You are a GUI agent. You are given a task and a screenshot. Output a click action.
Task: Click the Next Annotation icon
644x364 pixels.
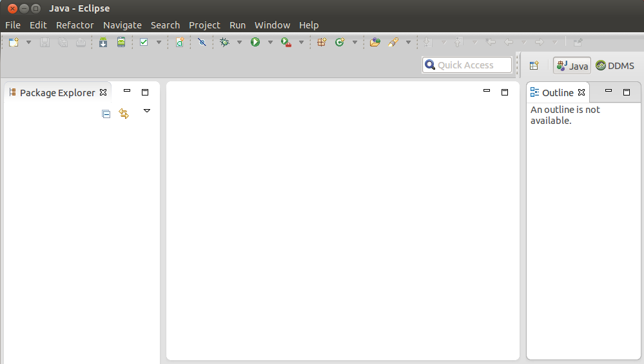[428, 42]
